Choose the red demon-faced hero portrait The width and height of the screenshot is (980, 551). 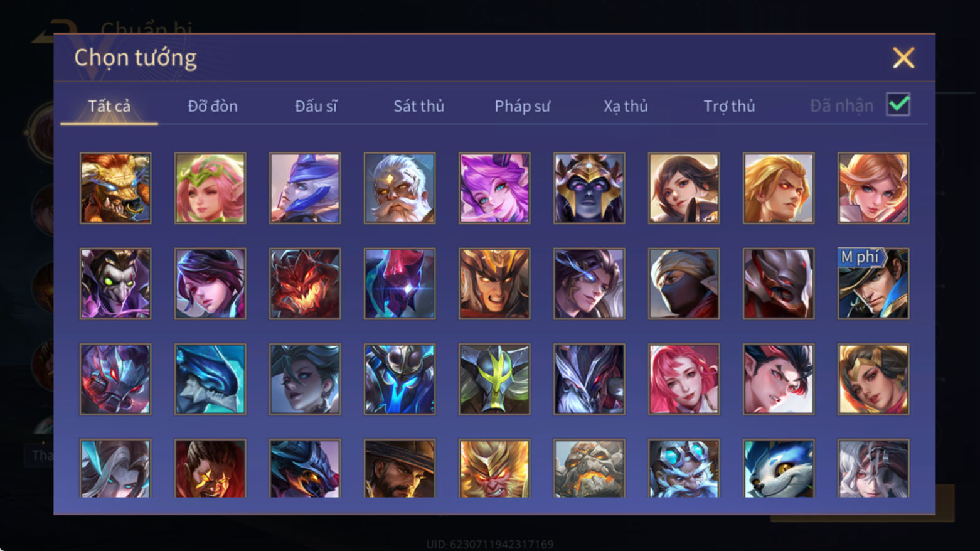pos(305,284)
